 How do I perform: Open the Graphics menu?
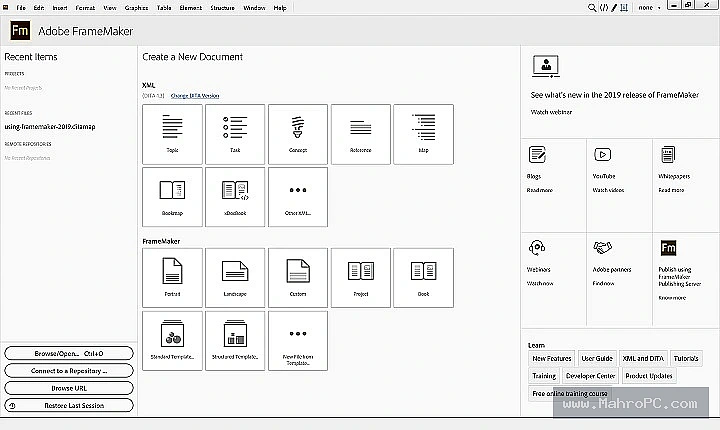coord(136,8)
